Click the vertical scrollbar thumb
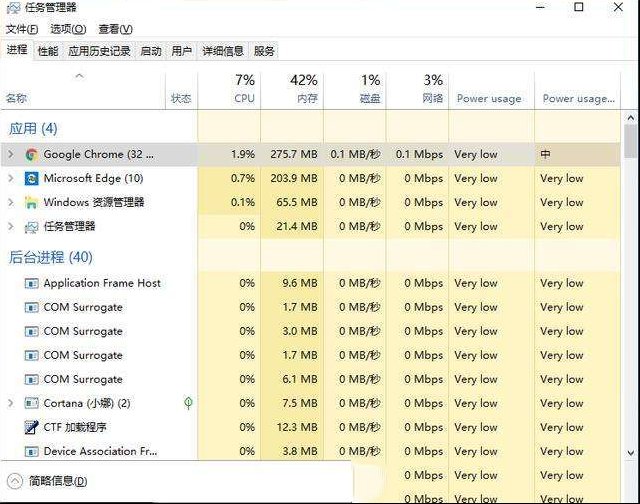This screenshot has width=640, height=504. [x=631, y=141]
